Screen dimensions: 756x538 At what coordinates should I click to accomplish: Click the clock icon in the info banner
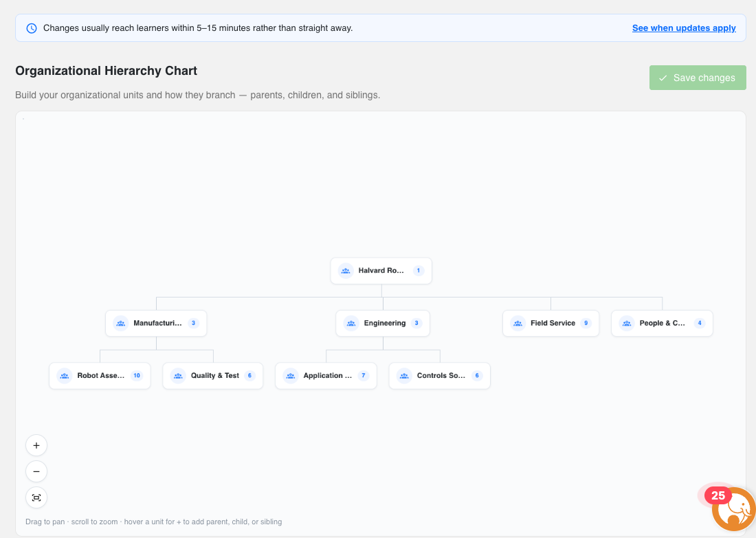pyautogui.click(x=32, y=28)
